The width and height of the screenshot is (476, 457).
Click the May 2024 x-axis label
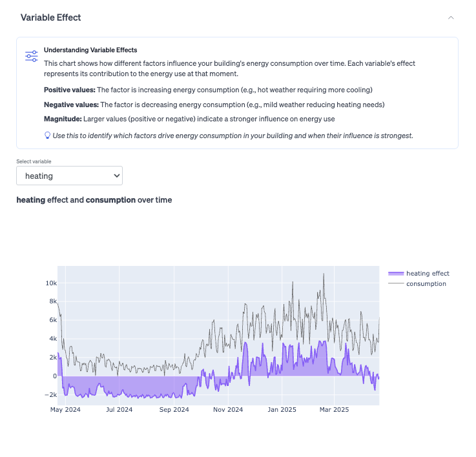[65, 409]
